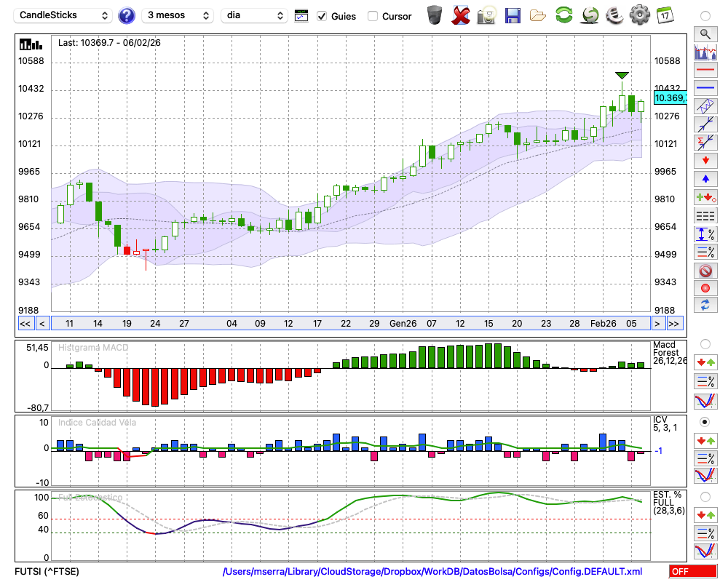Image resolution: width=728 pixels, height=582 pixels.
Task: Uncheck the Guies checkbox
Action: pyautogui.click(x=322, y=16)
